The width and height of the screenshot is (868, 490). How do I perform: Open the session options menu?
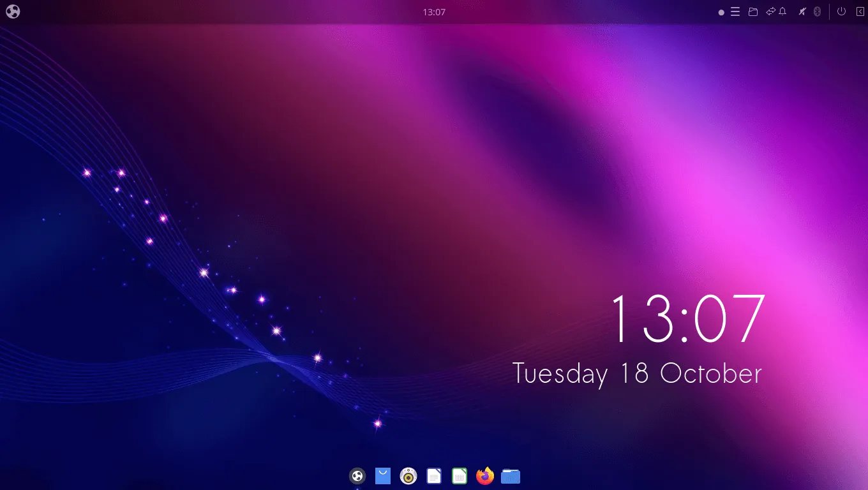point(841,11)
